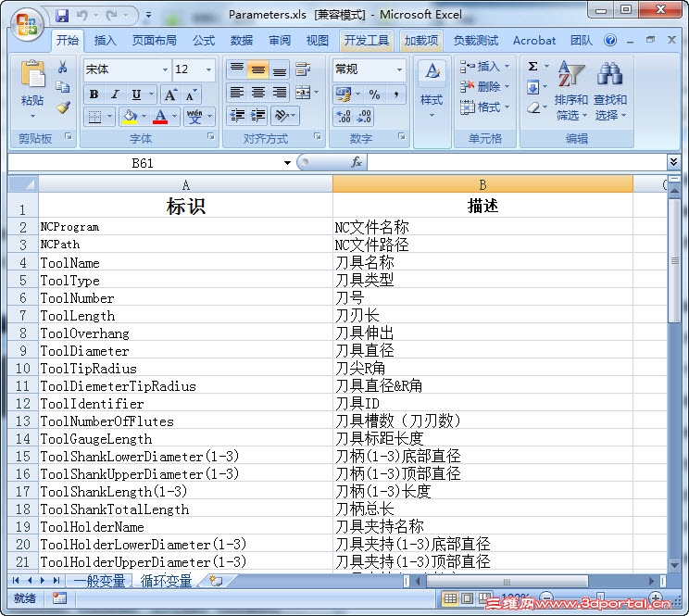Image resolution: width=689 pixels, height=616 pixels.
Task: Select cell containing ToolDiameter
Action: [186, 351]
